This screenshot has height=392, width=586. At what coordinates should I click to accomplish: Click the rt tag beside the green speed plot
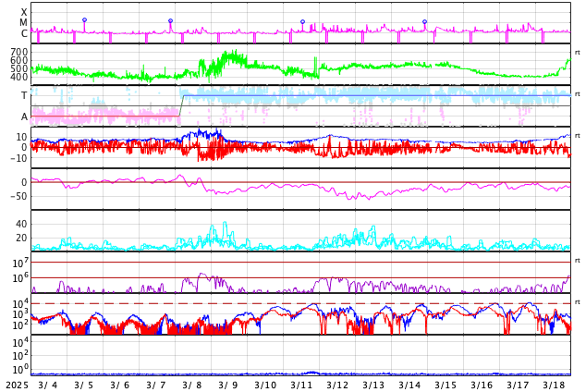pos(578,53)
